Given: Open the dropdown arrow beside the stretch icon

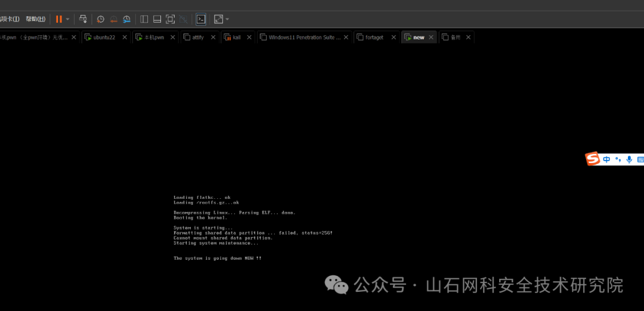Looking at the screenshot, I should (228, 19).
